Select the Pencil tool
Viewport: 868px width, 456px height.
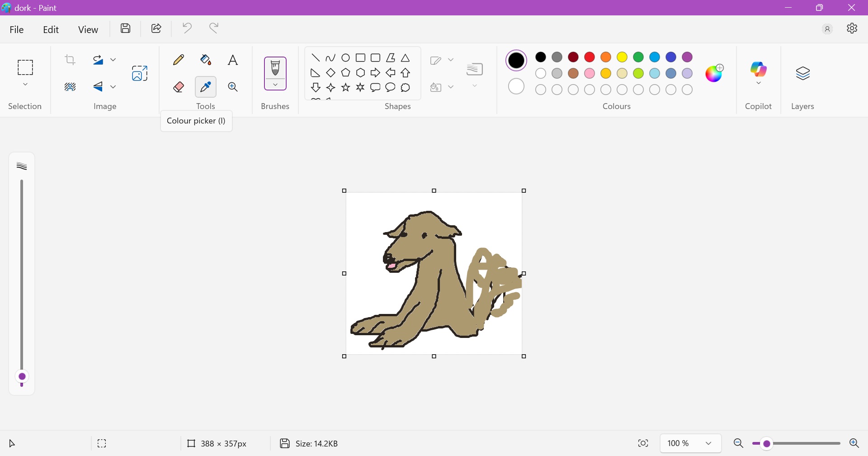coord(179,60)
